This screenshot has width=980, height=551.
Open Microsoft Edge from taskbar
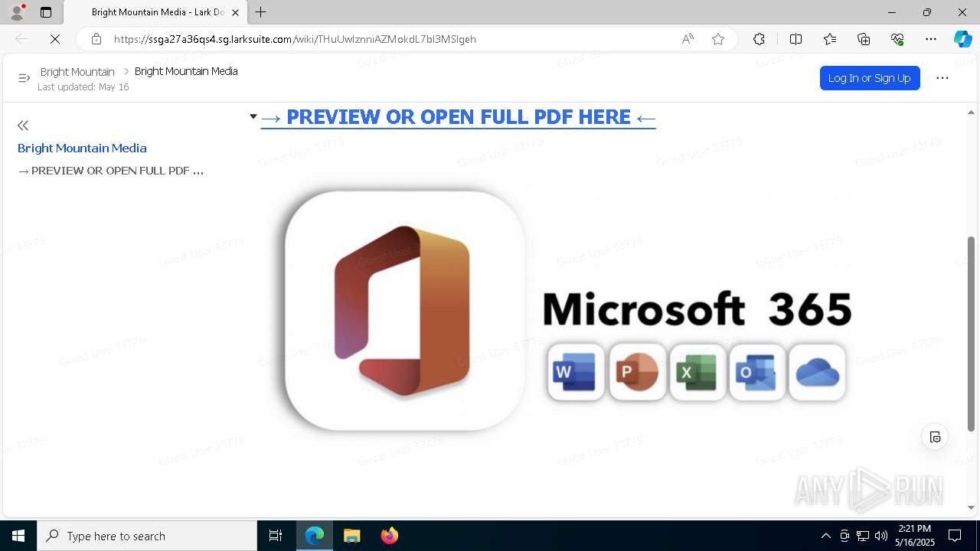coord(315,536)
